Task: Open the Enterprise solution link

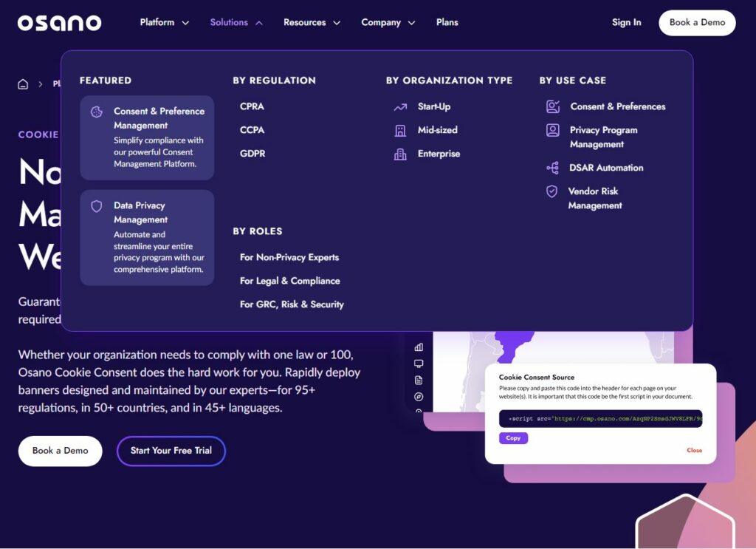Action: tap(439, 154)
